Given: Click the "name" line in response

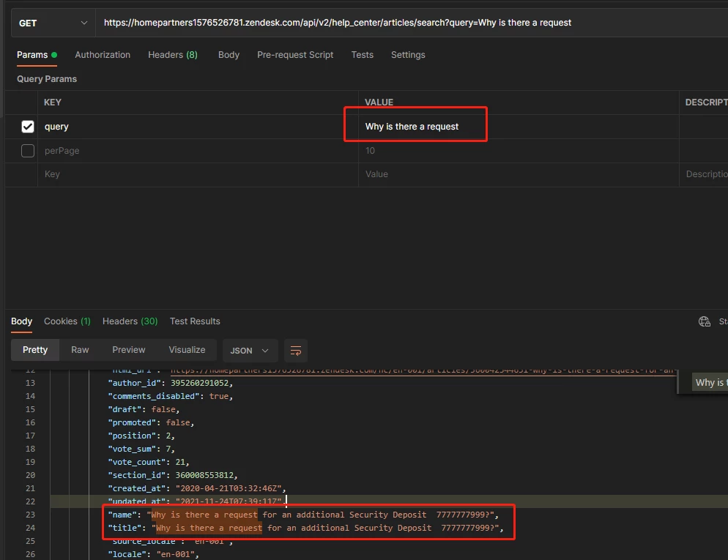Looking at the screenshot, I should 303,515.
